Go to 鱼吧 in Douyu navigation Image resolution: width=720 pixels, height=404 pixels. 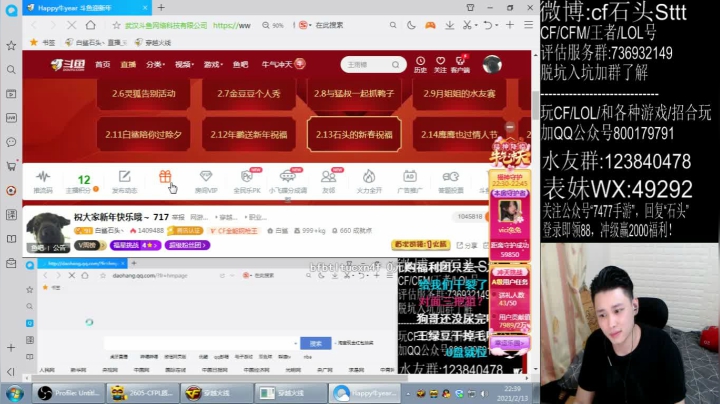point(240,64)
